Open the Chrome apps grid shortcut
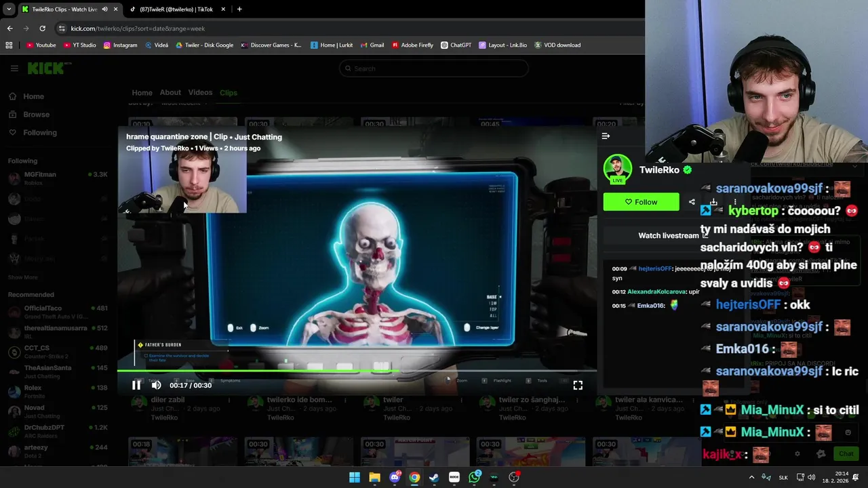The image size is (868, 488). coord(9,45)
